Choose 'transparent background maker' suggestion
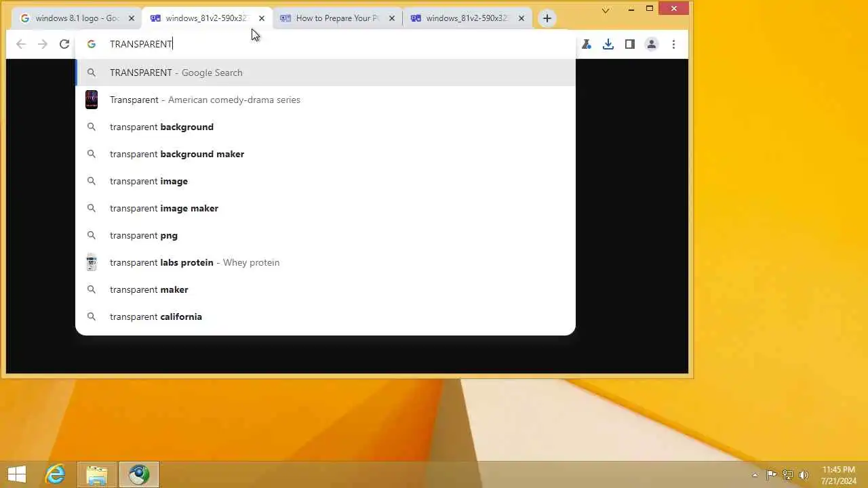The width and height of the screenshot is (868, 488). click(325, 154)
